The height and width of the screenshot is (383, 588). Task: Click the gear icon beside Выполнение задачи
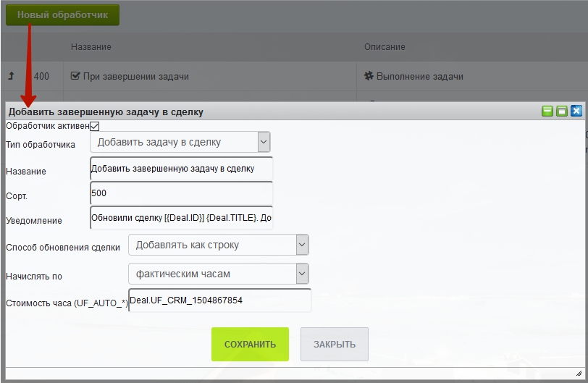pyautogui.click(x=368, y=76)
